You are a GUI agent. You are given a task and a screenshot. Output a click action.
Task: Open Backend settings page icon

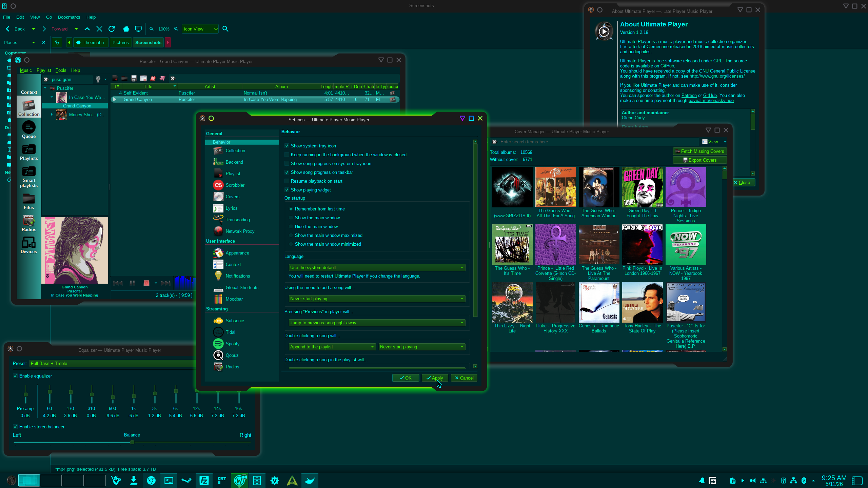click(x=218, y=162)
